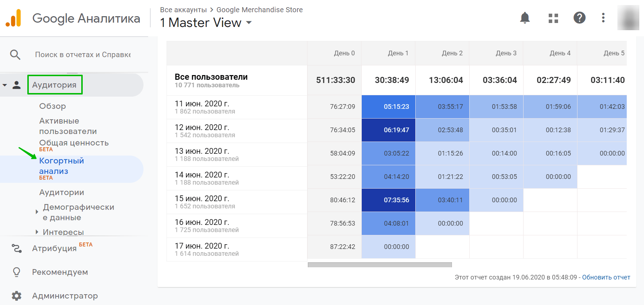
Task: Click the Attribution path icon
Action: [17, 248]
